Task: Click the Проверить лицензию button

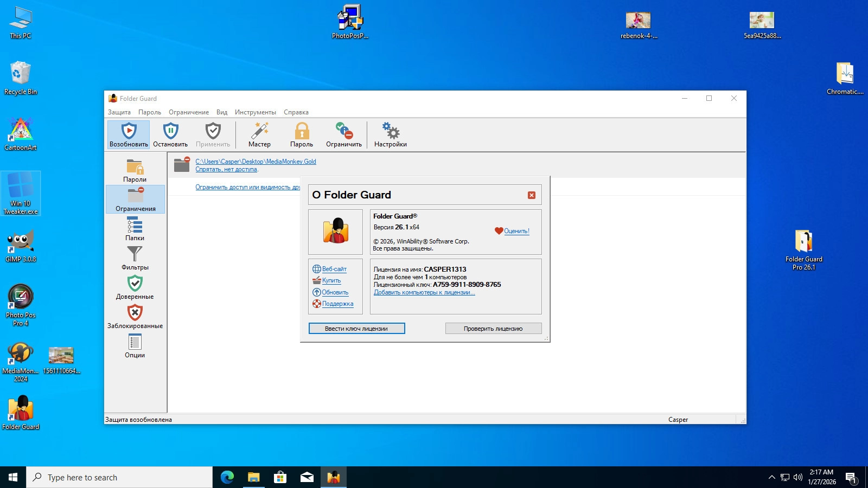Action: point(493,329)
